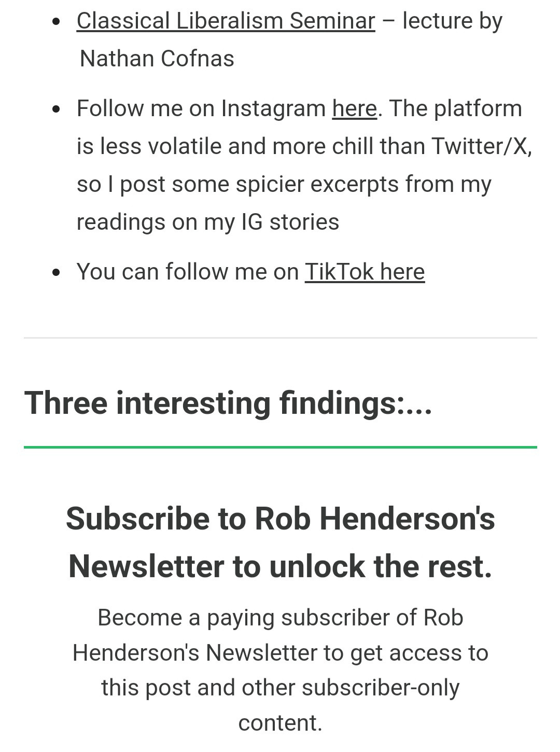This screenshot has height=752, width=560.
Task: Click the "unlock the rest." heading text
Action: [x=381, y=566]
